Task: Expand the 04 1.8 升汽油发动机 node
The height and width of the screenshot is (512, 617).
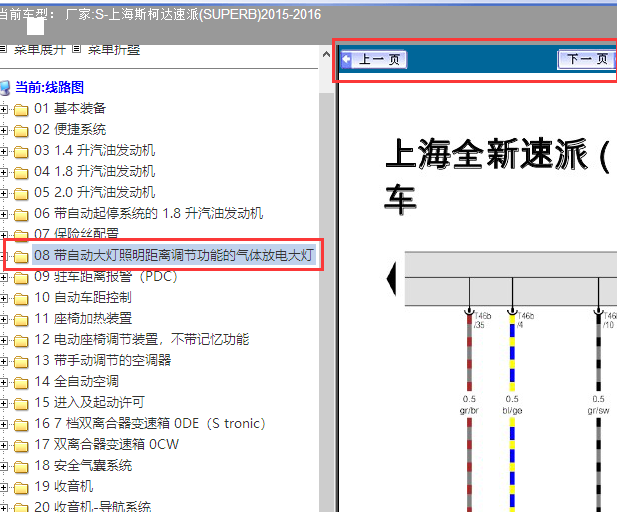Action: pyautogui.click(x=4, y=172)
